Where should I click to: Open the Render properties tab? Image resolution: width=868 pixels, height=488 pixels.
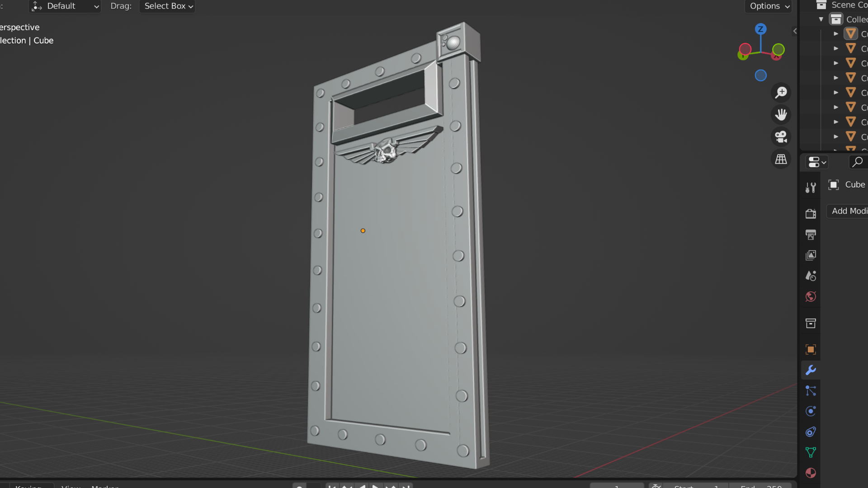811,213
